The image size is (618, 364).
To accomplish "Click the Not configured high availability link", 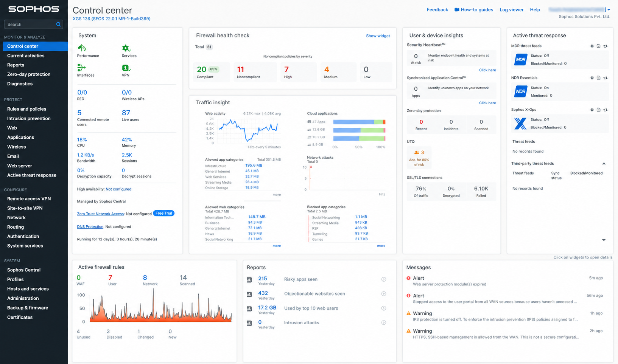I will pos(118,189).
